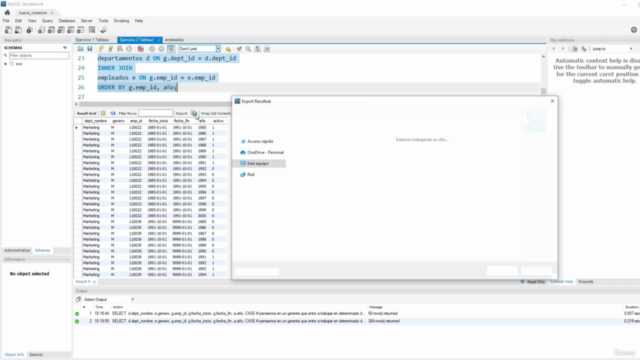The image size is (640, 360).
Task: Go back in SQL Additions help
Action: 554,49
